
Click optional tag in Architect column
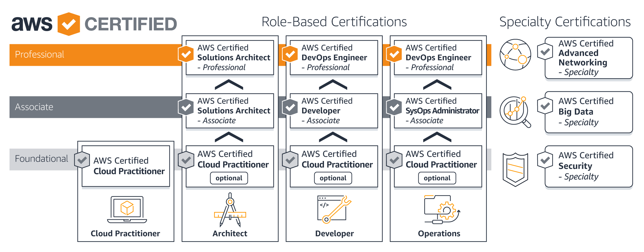point(229,178)
